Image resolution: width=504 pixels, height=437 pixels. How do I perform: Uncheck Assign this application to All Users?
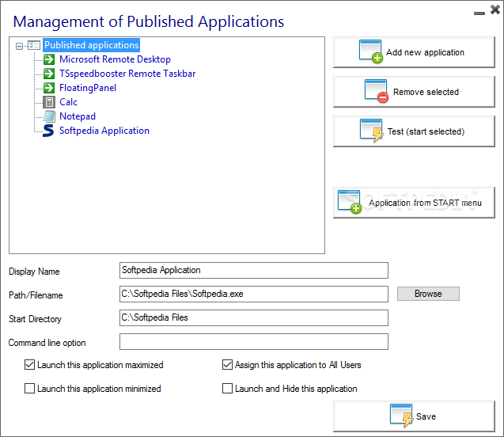227,365
